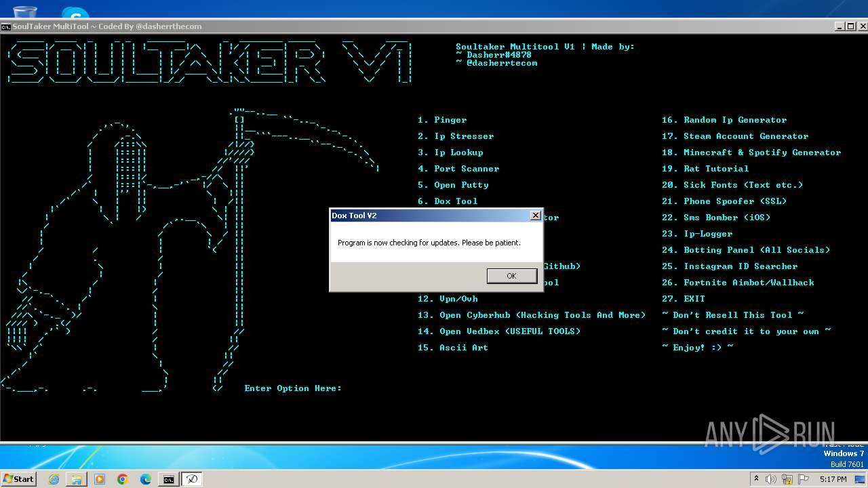Click the '27. EXIT' option text
Image resolution: width=868 pixels, height=488 pixels.
coord(684,299)
